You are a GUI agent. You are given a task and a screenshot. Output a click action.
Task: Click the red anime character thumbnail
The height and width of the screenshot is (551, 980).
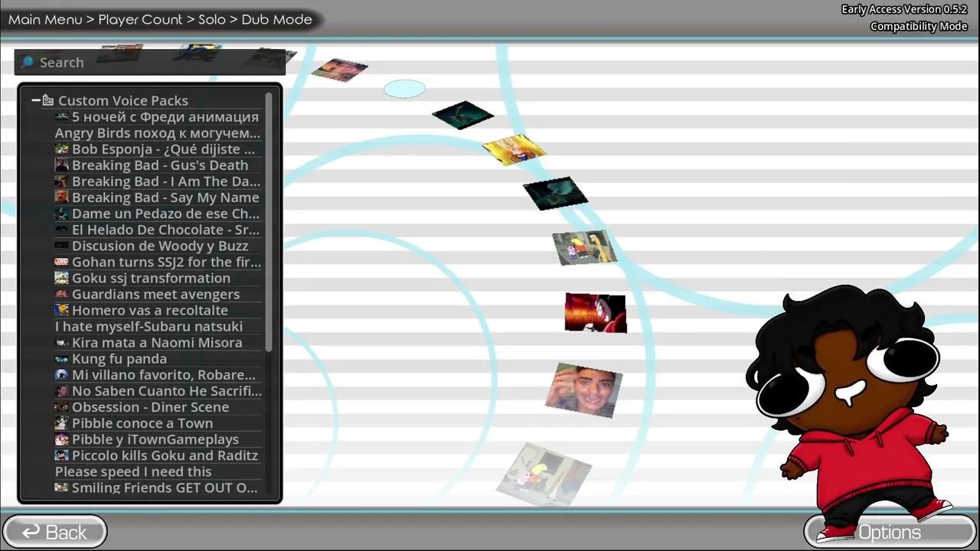(x=596, y=312)
